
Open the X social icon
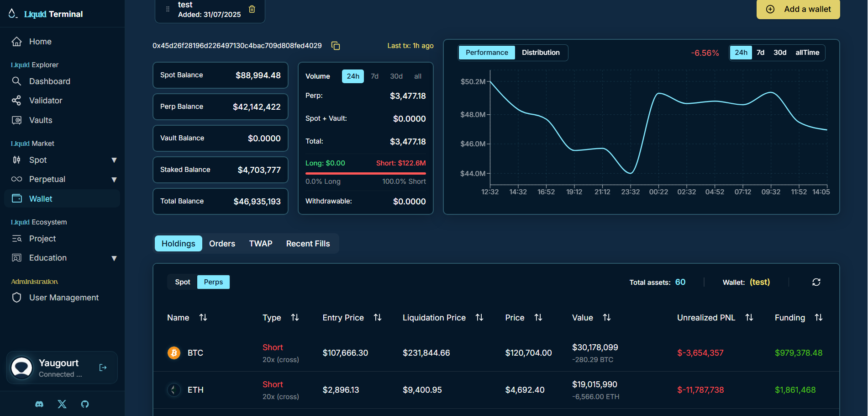pyautogui.click(x=62, y=404)
